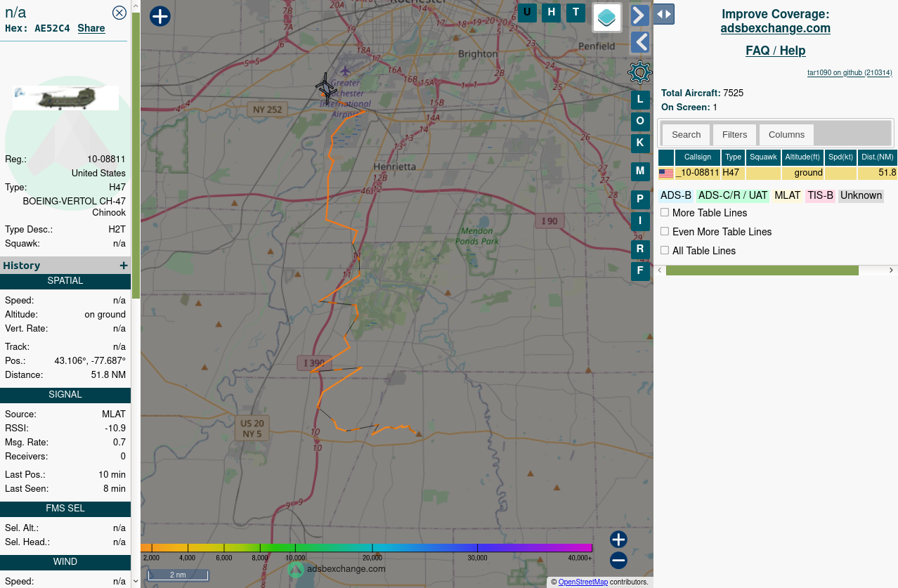Zoom out on the map
Viewport: 898px width, 588px height.
[618, 561]
